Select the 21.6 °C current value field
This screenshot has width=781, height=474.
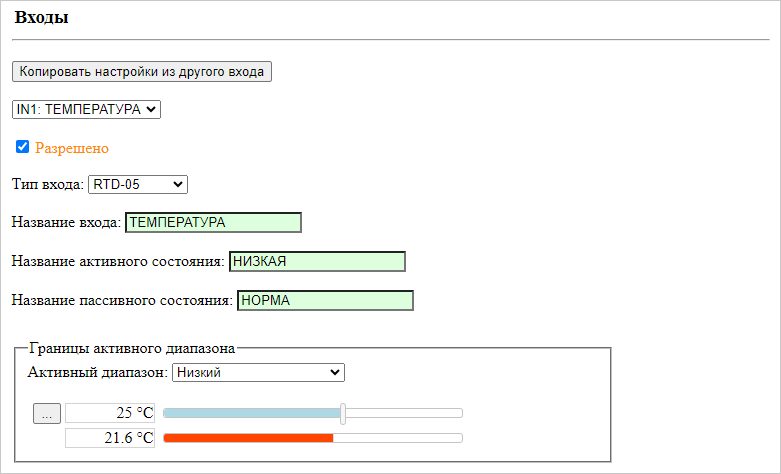coord(110,438)
